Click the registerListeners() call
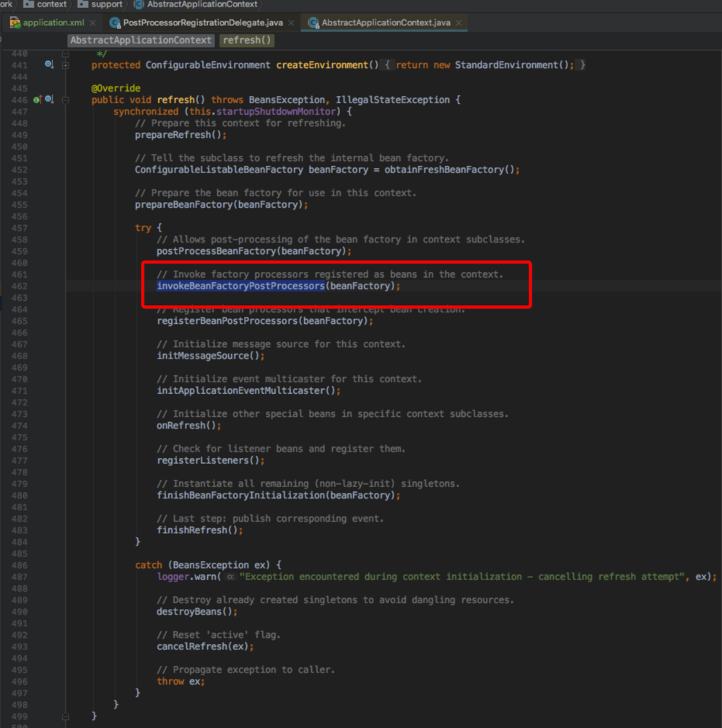722x728 pixels. (211, 460)
